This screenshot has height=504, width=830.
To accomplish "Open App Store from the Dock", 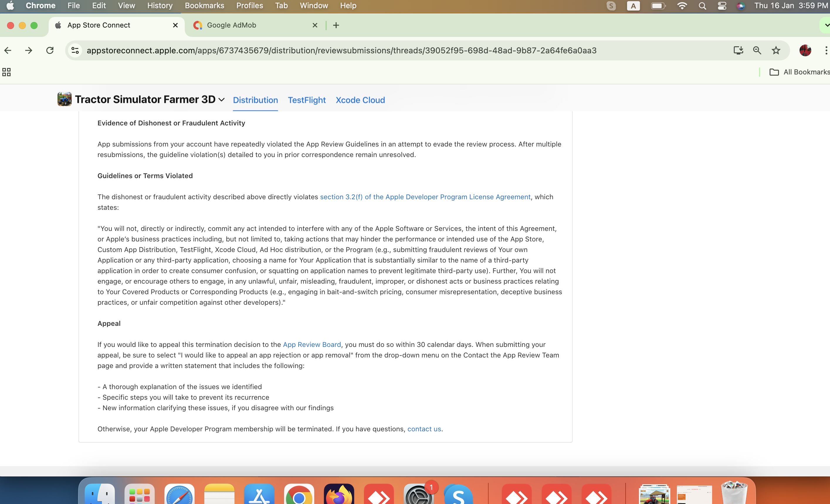I will click(259, 494).
